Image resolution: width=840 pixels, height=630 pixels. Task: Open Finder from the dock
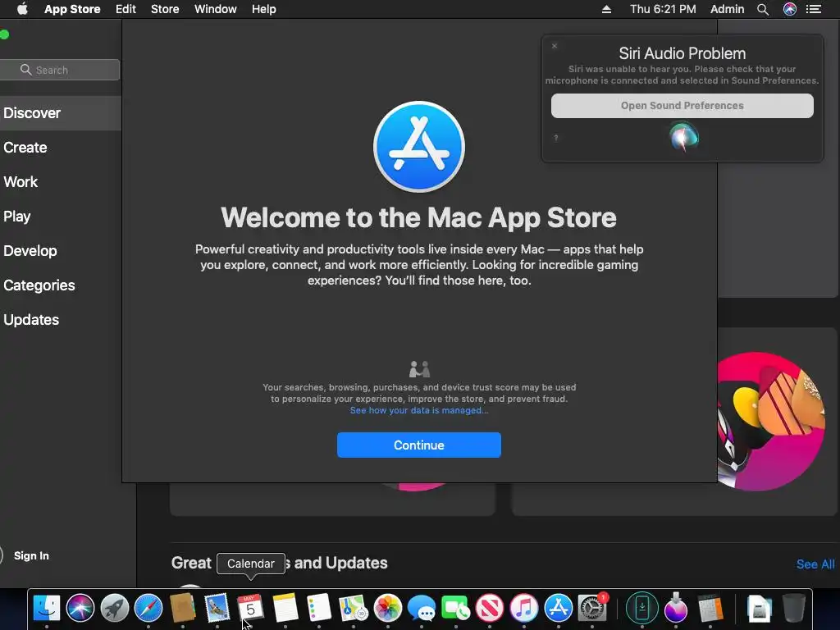pyautogui.click(x=47, y=608)
